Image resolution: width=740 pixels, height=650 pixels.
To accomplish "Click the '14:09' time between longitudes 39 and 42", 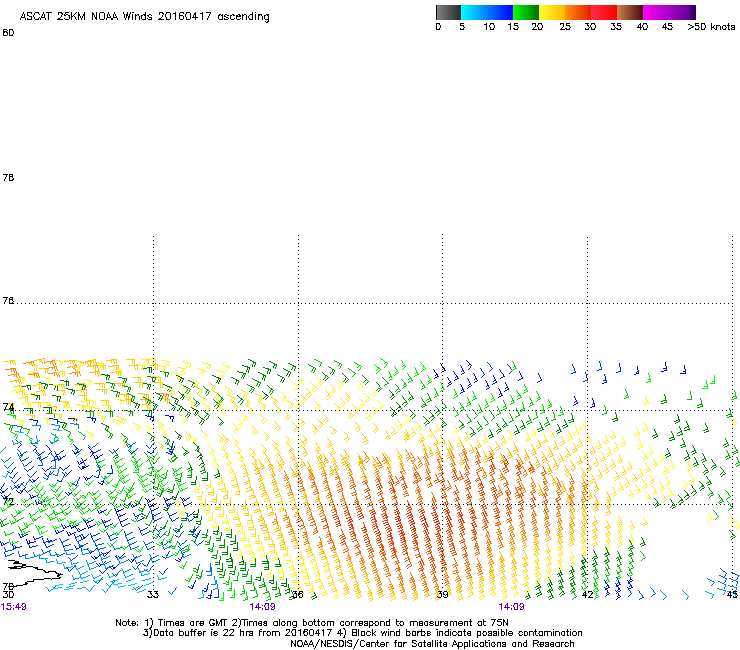I will coord(511,607).
